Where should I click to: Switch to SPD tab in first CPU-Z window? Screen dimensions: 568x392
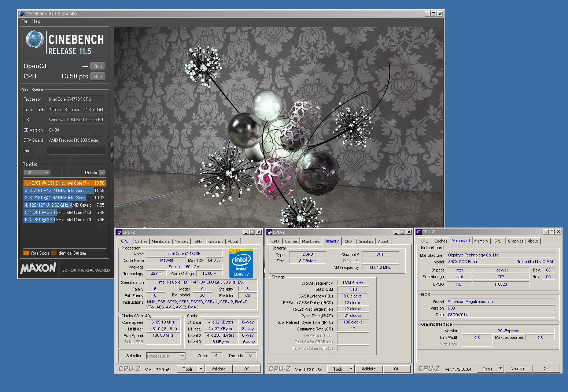(198, 241)
